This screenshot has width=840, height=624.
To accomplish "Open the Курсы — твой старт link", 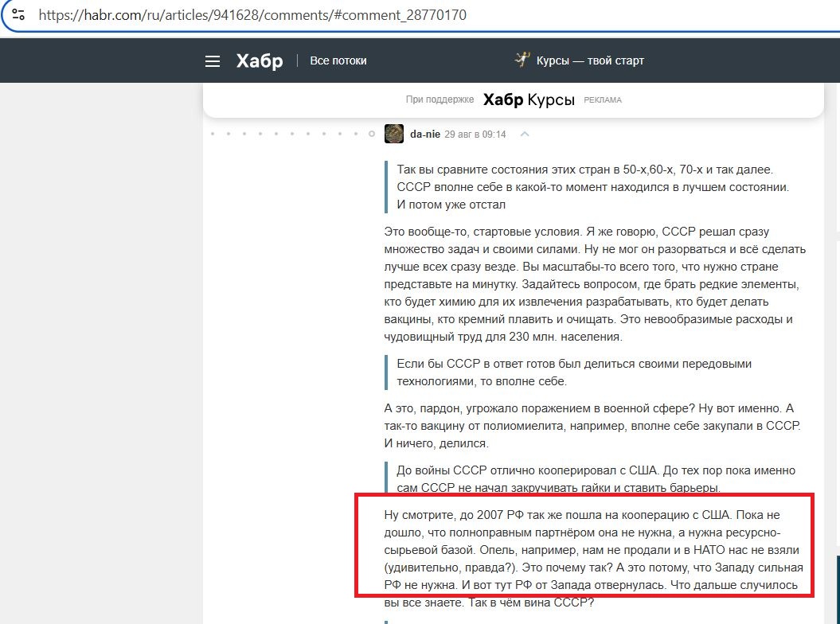I will point(589,60).
